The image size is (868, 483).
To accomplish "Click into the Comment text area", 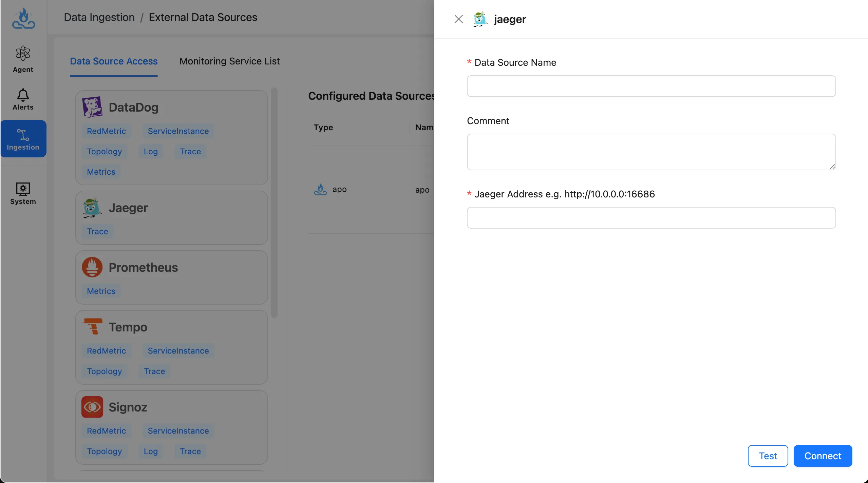I will pos(651,152).
